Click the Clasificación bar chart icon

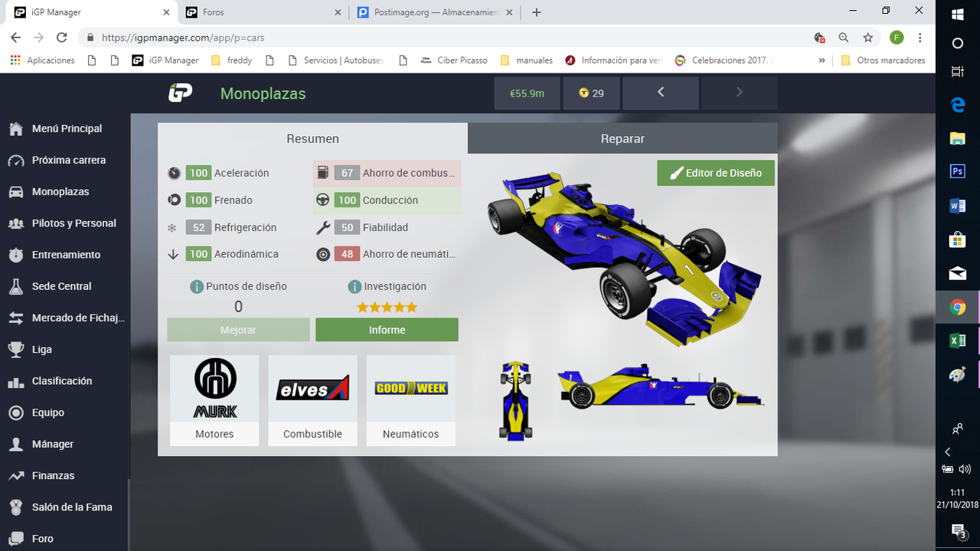pos(16,381)
